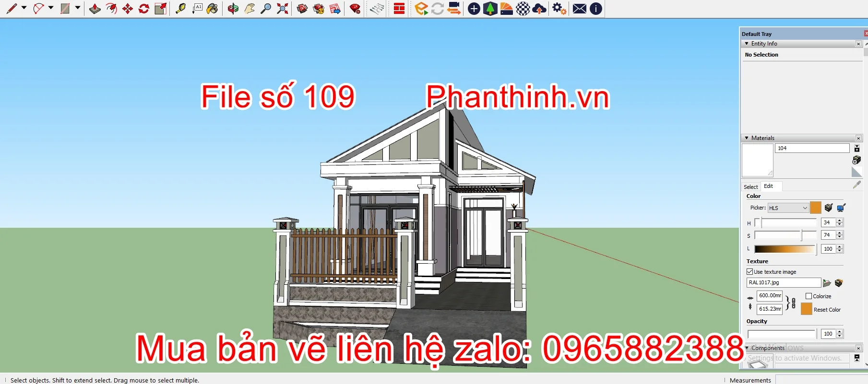Open the Extension Manager ruby icon

pyautogui.click(x=355, y=8)
